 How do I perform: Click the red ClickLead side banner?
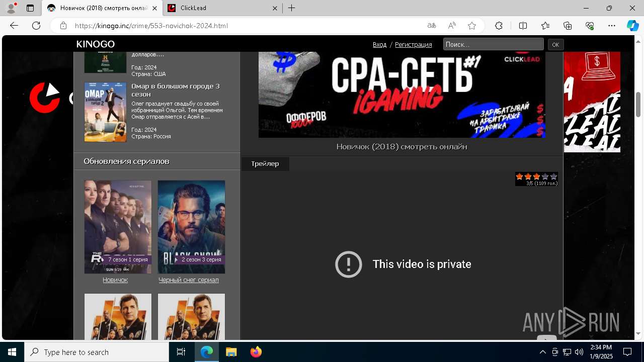point(592,102)
